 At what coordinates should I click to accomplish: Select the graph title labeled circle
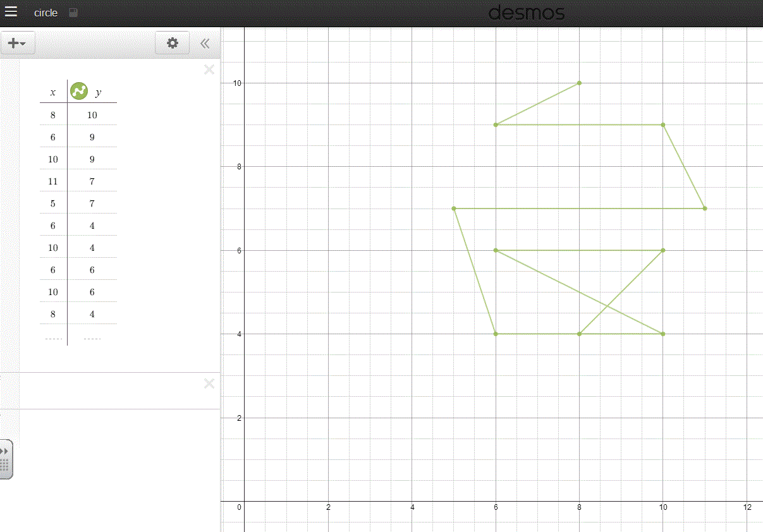coord(46,11)
